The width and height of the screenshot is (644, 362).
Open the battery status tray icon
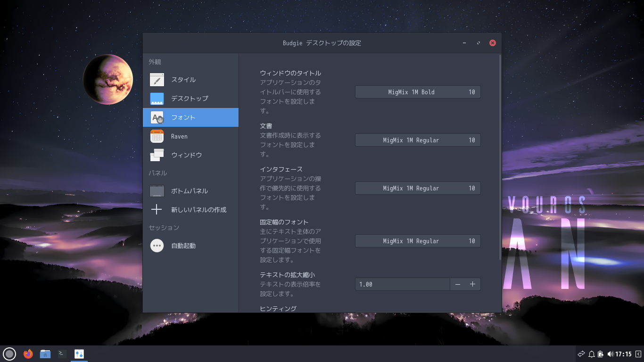[x=601, y=354]
